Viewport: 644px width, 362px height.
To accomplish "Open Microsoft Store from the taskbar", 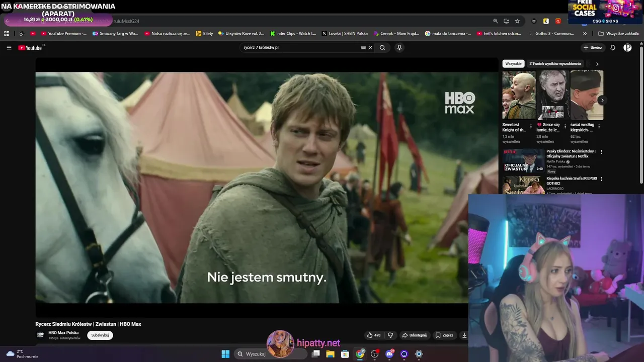I will 345,354.
